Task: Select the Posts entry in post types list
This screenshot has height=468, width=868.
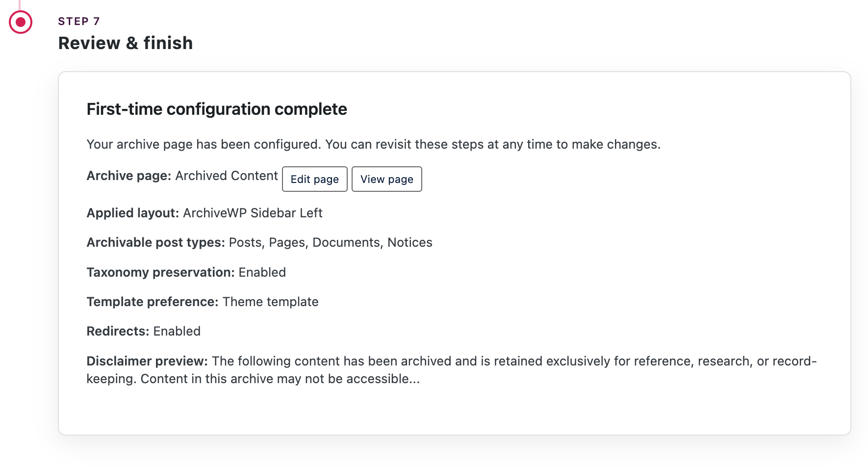Action: (x=245, y=242)
